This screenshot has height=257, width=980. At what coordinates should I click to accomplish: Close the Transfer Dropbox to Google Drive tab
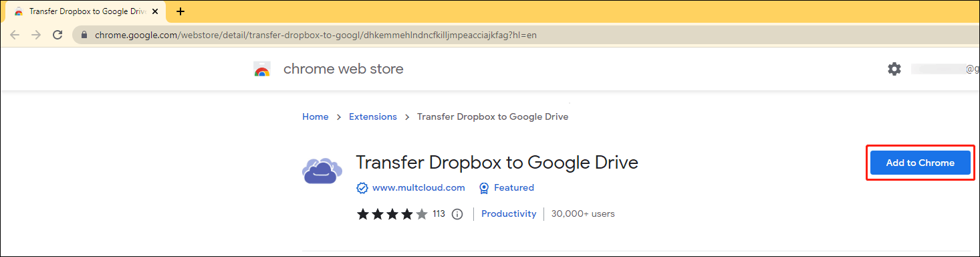pyautogui.click(x=155, y=11)
